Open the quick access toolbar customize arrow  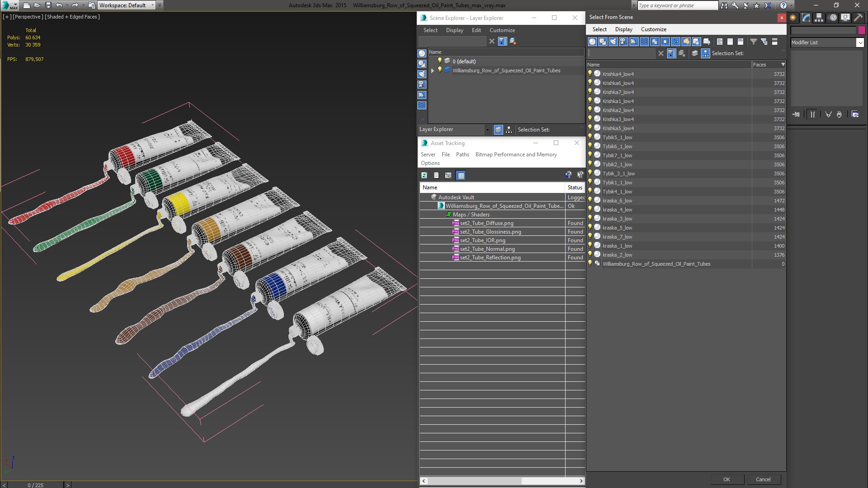click(x=160, y=5)
